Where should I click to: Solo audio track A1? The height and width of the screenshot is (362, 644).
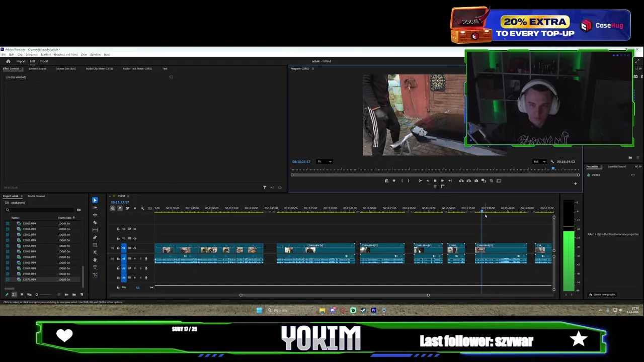click(x=140, y=258)
